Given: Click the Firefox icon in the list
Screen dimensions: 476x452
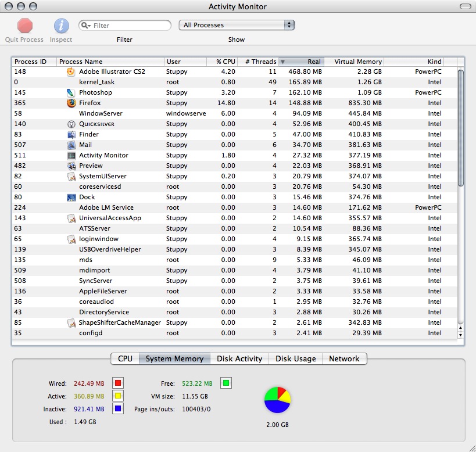Looking at the screenshot, I should [x=71, y=103].
